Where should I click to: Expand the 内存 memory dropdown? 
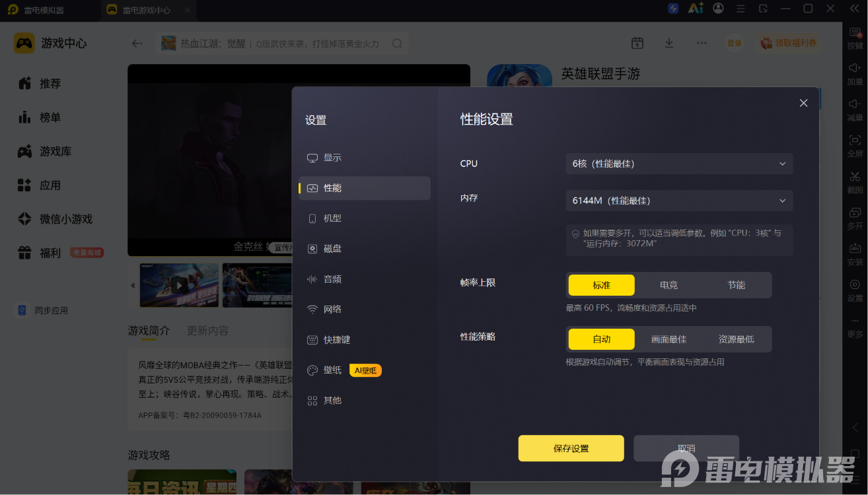click(x=679, y=201)
